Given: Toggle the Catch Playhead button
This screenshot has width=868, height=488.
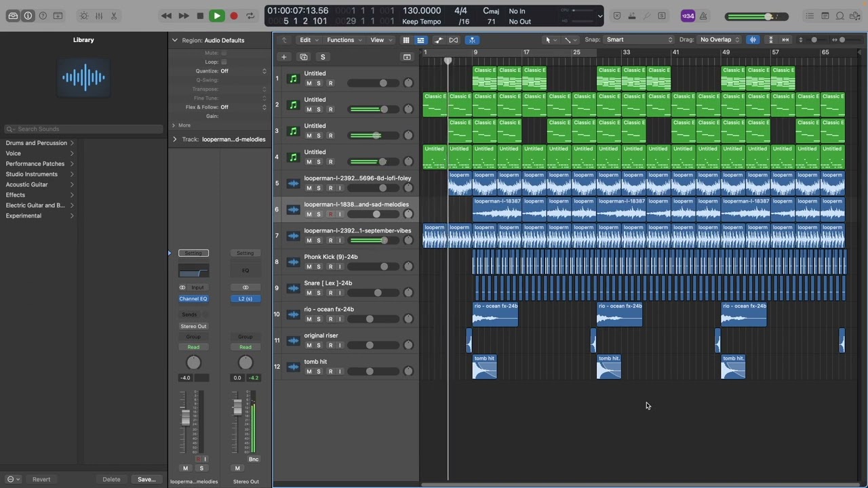Looking at the screenshot, I should click(x=472, y=40).
